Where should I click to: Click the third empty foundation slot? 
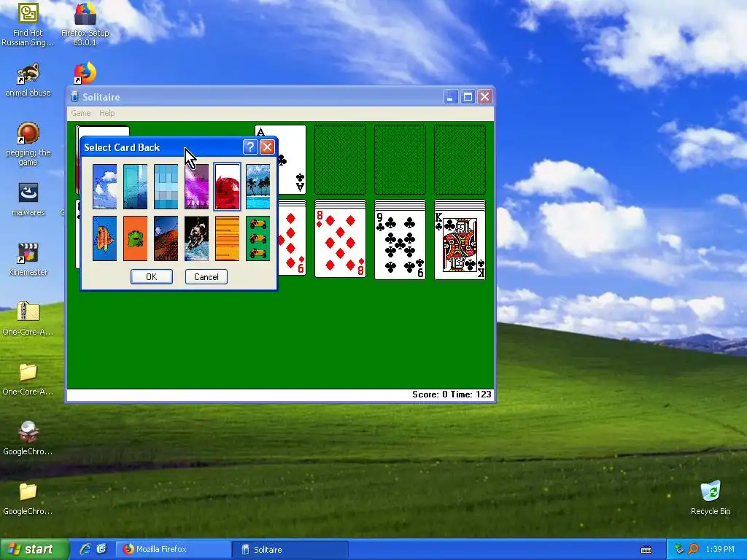pos(460,160)
